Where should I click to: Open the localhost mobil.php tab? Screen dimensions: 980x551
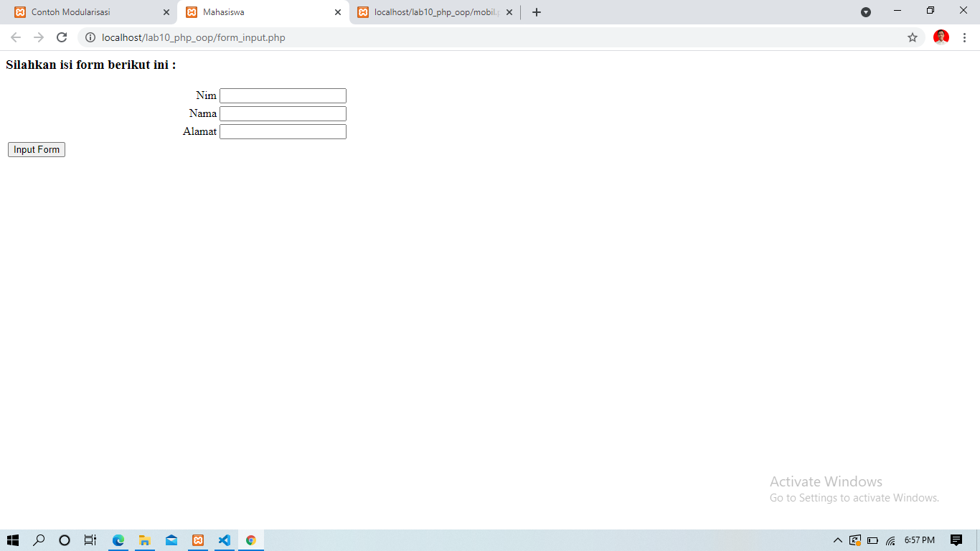(x=435, y=12)
